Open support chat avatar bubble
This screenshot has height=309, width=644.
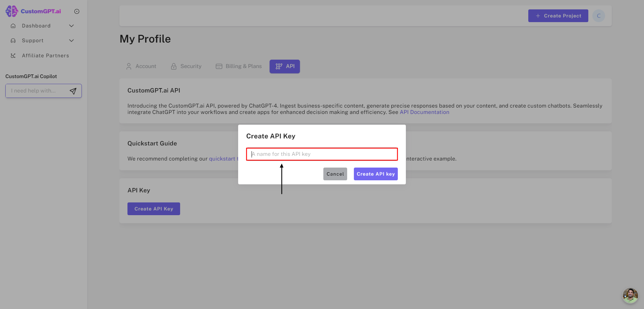(630, 296)
